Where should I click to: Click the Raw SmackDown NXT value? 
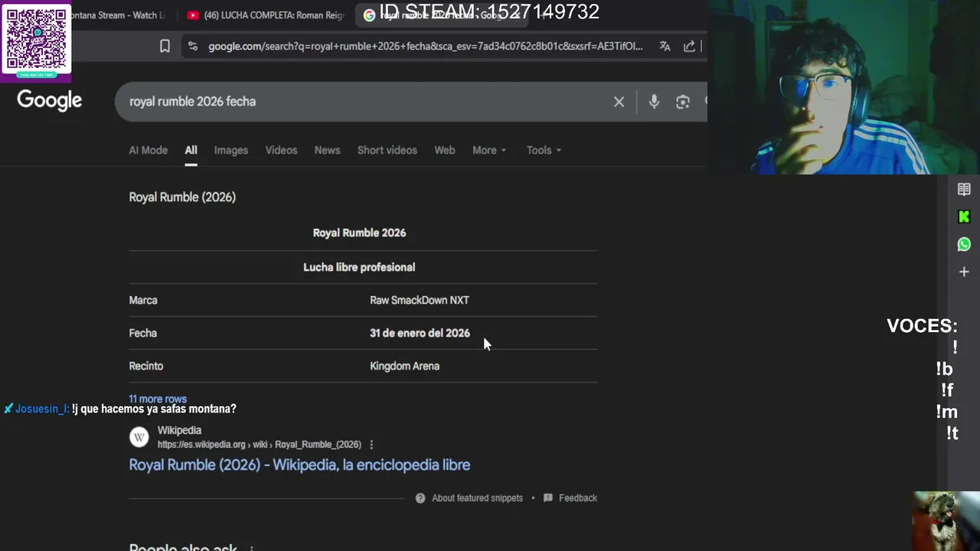click(x=420, y=300)
